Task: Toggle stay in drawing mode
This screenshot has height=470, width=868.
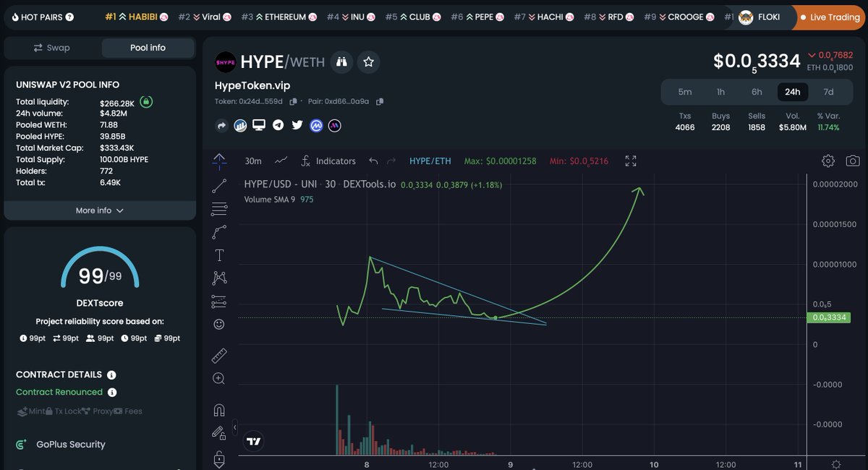Action: [219, 433]
